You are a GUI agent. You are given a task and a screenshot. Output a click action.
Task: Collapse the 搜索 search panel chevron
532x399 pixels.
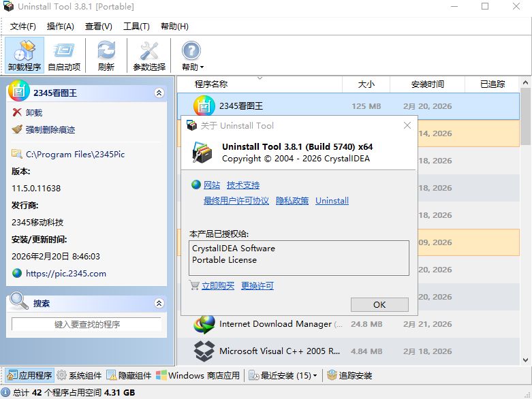click(x=159, y=303)
